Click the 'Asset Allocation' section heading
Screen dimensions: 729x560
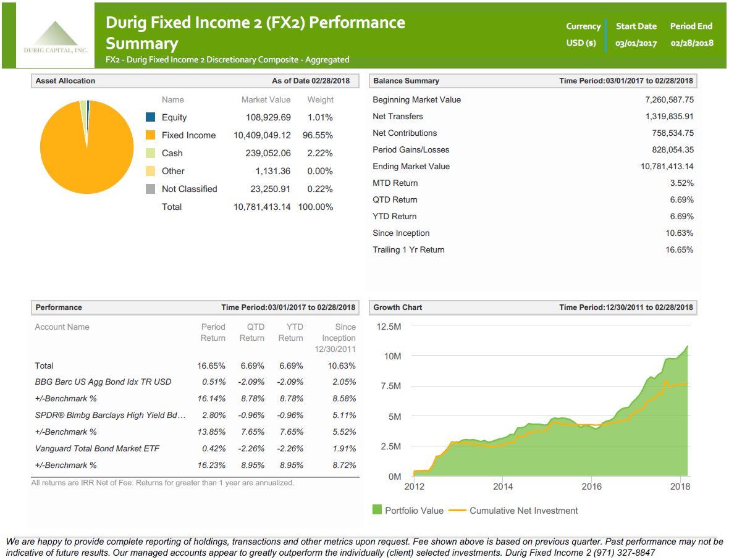point(65,80)
